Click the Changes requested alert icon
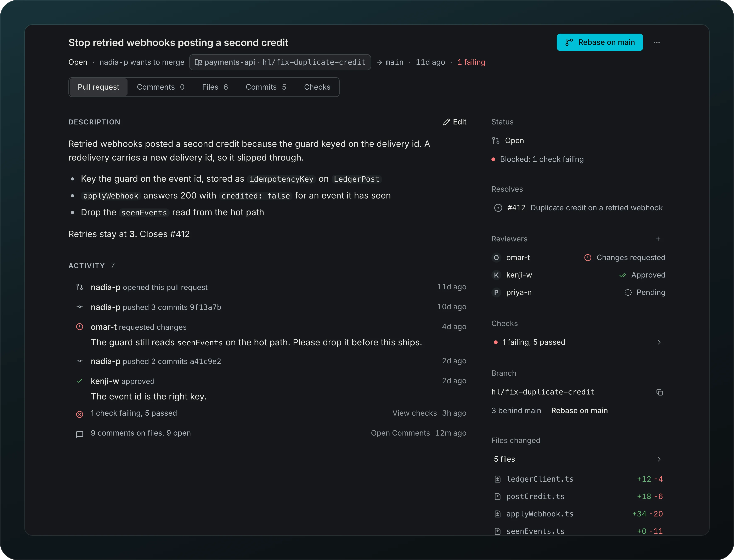Image resolution: width=734 pixels, height=560 pixels. [x=588, y=258]
